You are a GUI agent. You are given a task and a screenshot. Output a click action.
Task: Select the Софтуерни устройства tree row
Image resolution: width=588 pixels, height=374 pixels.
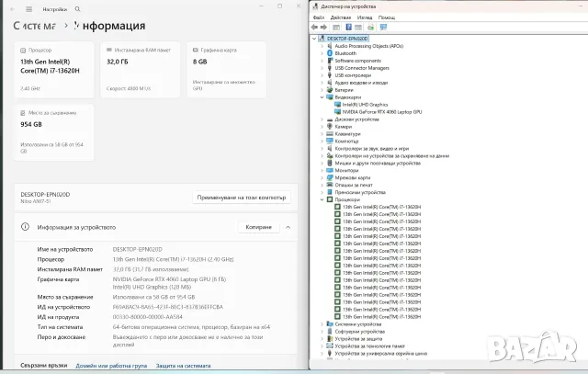(359, 332)
